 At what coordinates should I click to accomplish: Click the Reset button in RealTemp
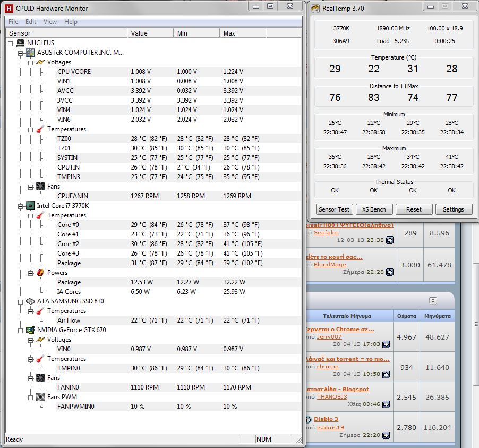coord(414,209)
